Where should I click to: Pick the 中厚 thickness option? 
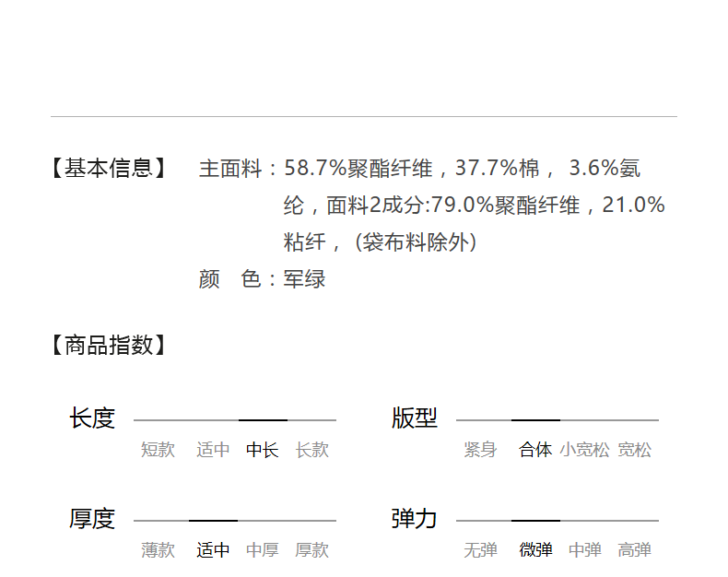[263, 550]
